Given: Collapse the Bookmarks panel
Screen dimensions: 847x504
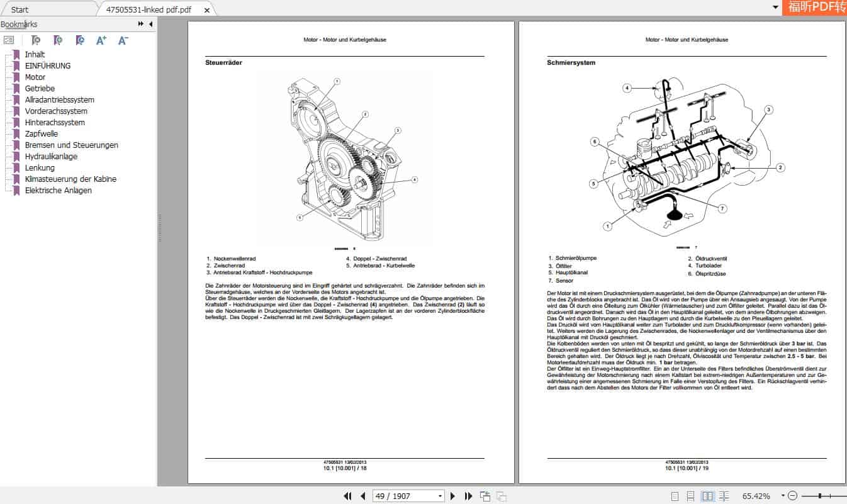Looking at the screenshot, I should pyautogui.click(x=149, y=24).
